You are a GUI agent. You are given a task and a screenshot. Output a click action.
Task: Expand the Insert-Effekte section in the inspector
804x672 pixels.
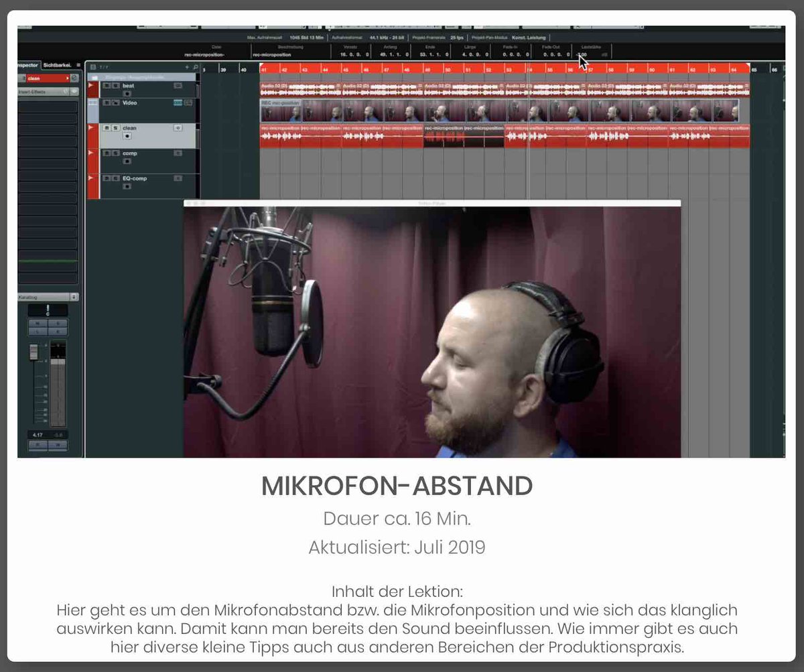coord(48,92)
